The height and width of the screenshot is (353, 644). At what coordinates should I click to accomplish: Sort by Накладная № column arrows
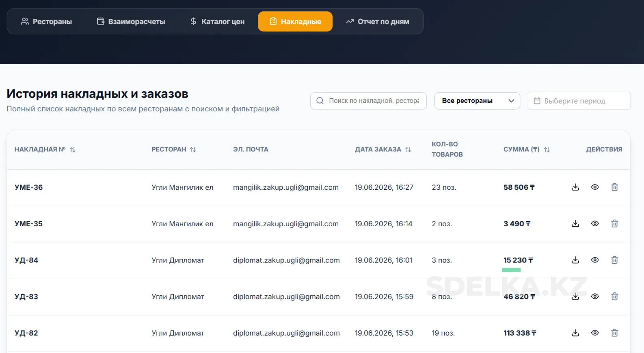pyautogui.click(x=73, y=149)
